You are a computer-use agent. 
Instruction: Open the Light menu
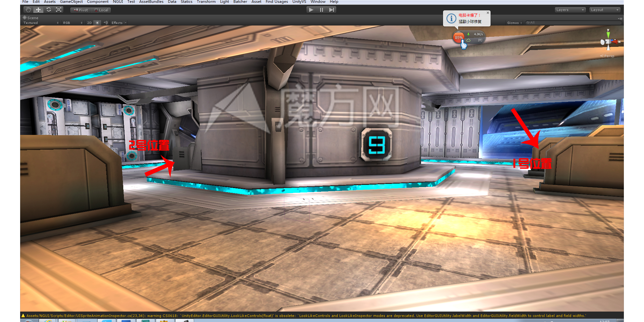[x=225, y=2]
